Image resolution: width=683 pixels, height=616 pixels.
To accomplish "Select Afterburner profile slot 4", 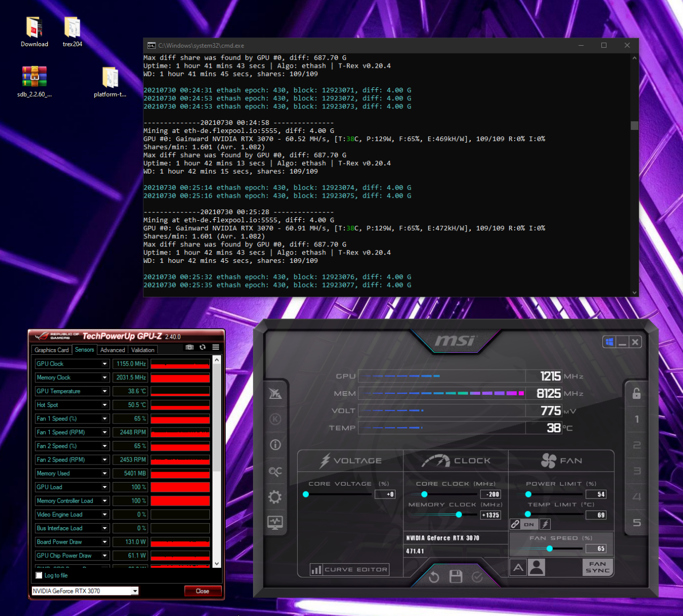I will click(x=637, y=496).
